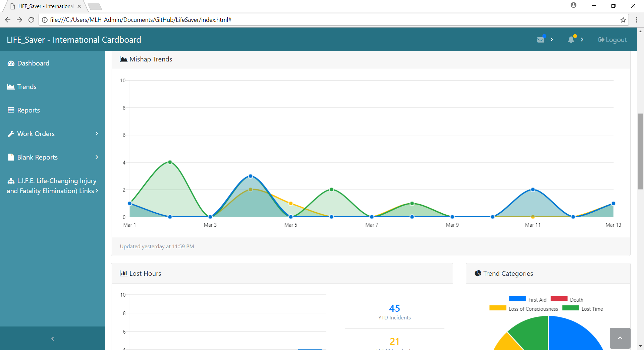Toggle the Loss of Consciousness yellow swatch
Screen dimensions: 644x350
click(498, 308)
